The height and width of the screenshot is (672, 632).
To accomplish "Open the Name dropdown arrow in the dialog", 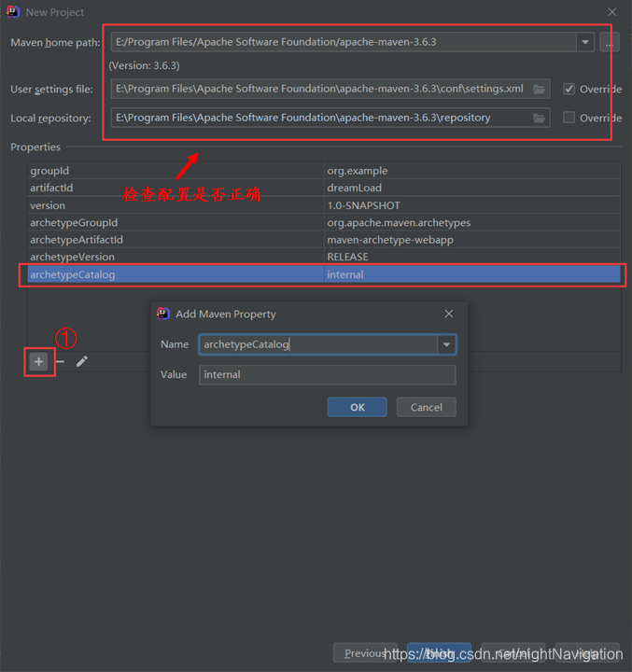I will pyautogui.click(x=446, y=344).
